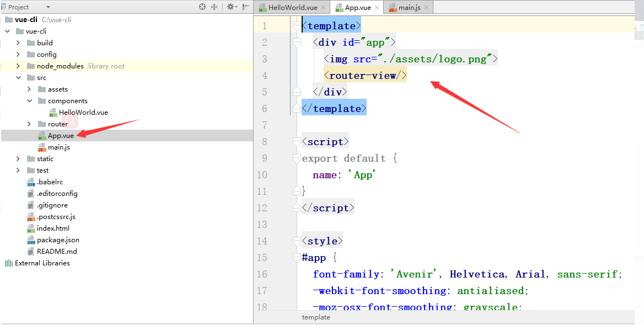
Task: Close the main.js tab
Action: (x=426, y=7)
